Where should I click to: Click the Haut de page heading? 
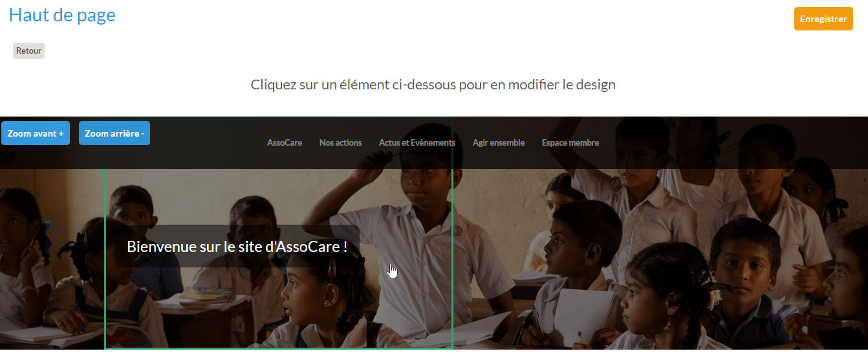[x=62, y=15]
